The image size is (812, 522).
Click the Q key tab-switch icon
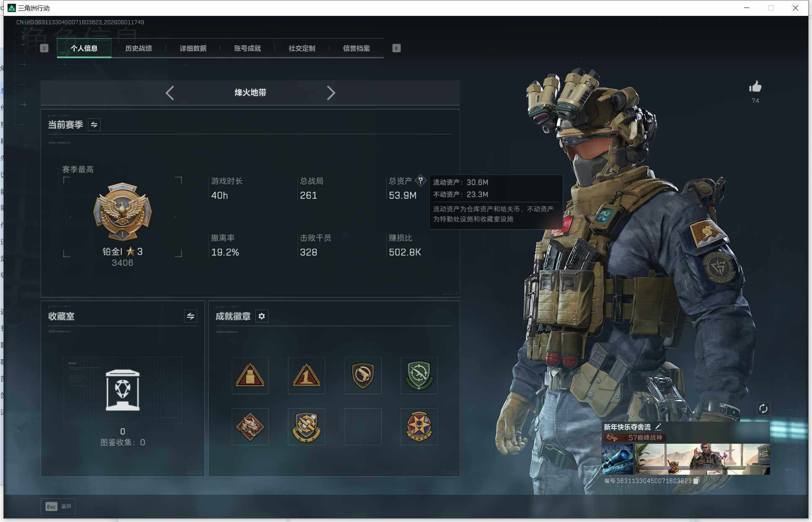44,48
